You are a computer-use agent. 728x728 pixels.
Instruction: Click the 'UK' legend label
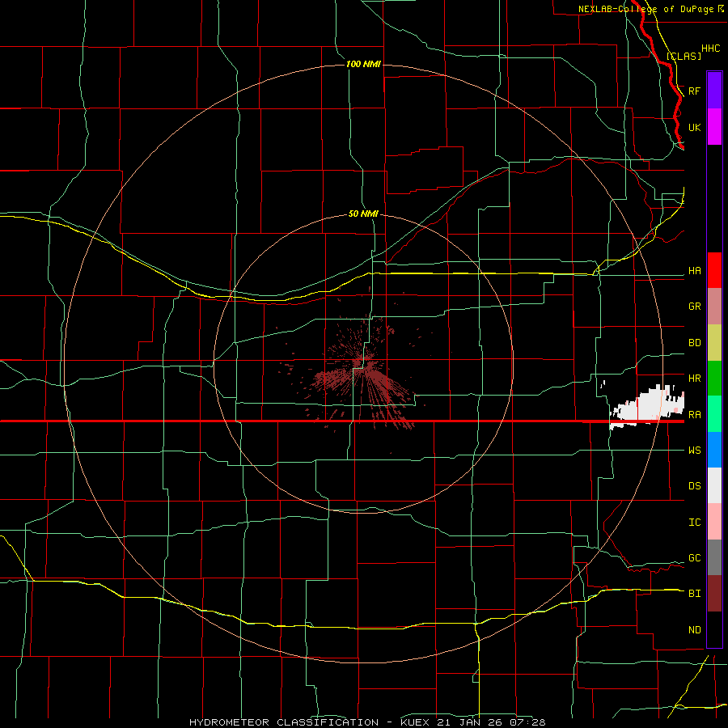point(694,128)
